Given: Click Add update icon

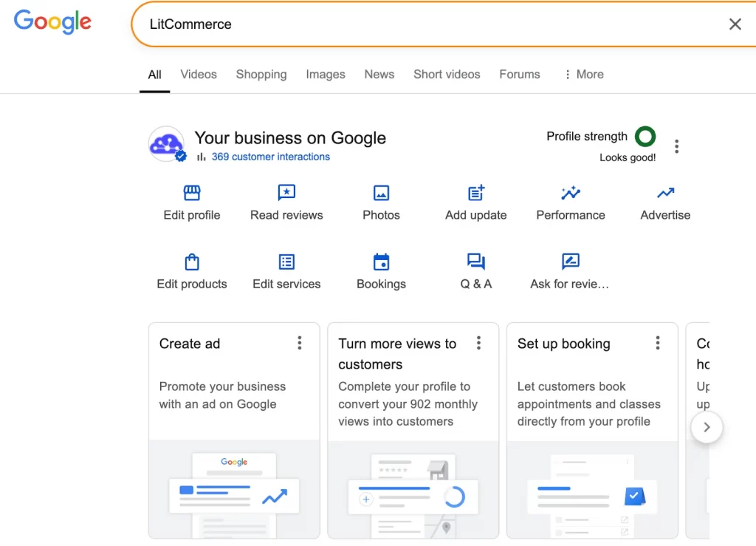Looking at the screenshot, I should point(476,193).
